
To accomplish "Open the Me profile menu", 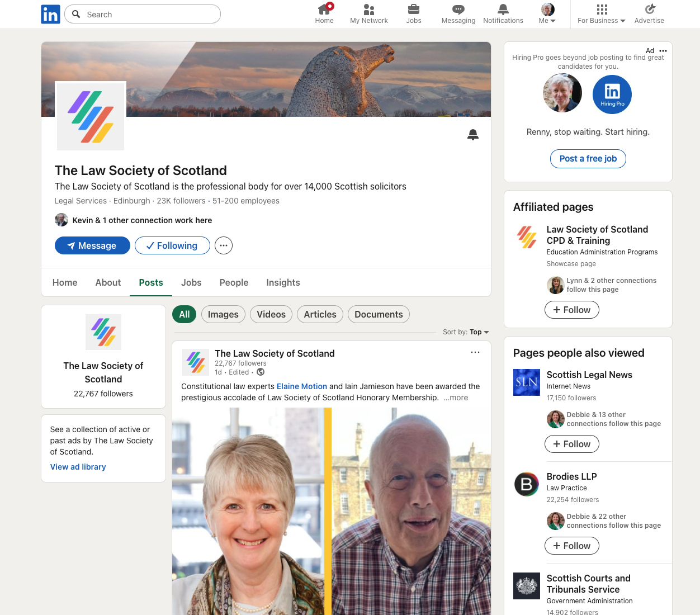I will tap(547, 14).
